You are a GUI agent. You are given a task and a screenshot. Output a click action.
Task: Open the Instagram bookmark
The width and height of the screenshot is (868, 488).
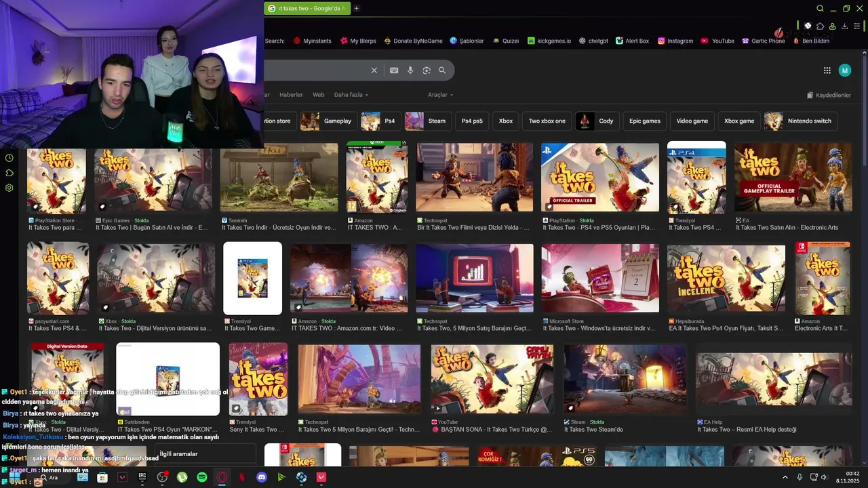pyautogui.click(x=675, y=41)
